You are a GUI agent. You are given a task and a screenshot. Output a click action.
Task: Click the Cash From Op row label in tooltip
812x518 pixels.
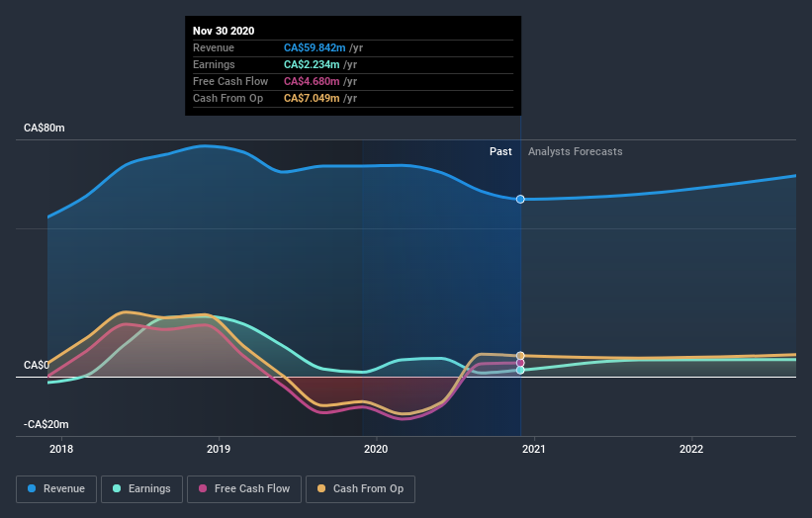click(227, 98)
